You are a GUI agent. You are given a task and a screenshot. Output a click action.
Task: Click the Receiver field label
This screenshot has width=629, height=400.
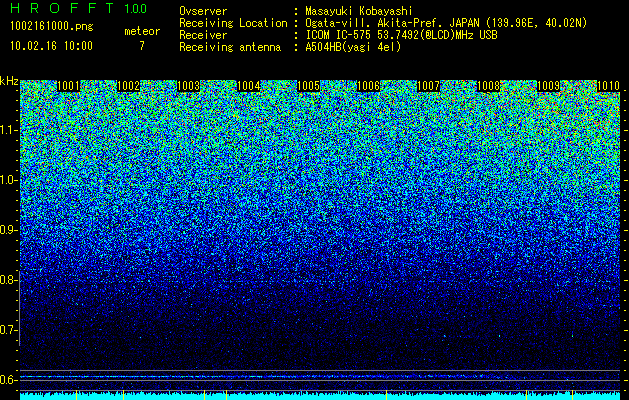[x=203, y=35]
